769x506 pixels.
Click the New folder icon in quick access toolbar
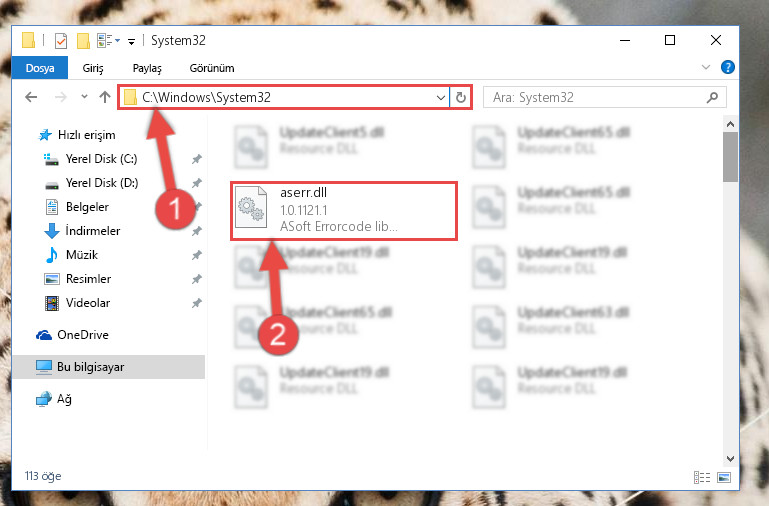pyautogui.click(x=83, y=41)
